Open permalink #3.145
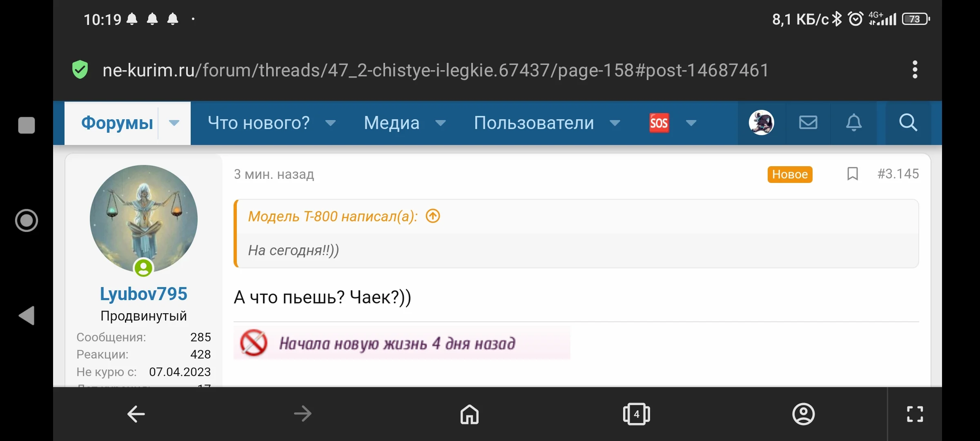 898,174
